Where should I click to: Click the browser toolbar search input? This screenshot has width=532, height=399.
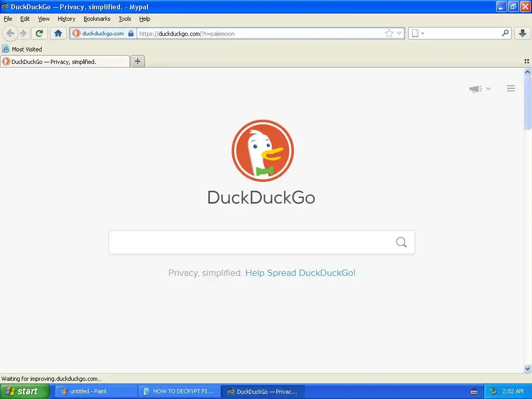coord(463,33)
